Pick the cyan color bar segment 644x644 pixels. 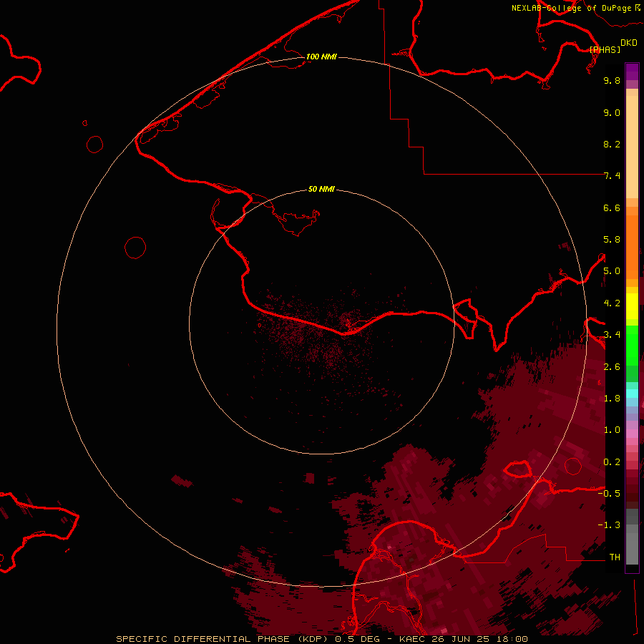point(632,394)
